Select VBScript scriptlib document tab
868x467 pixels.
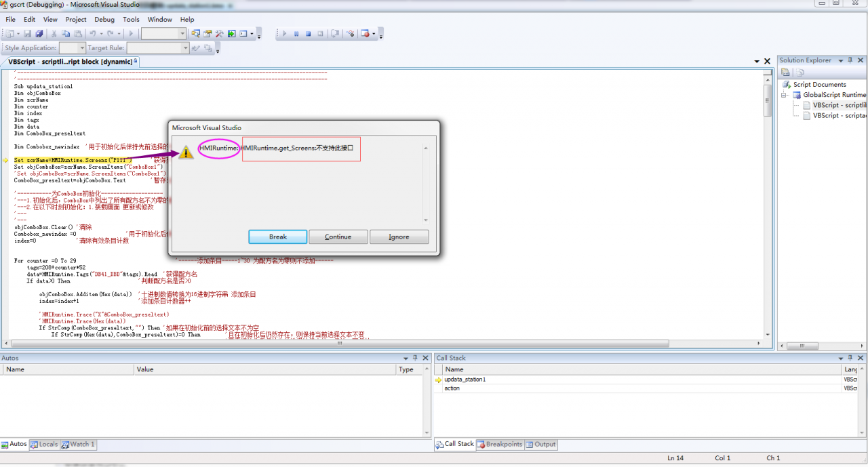click(x=70, y=62)
